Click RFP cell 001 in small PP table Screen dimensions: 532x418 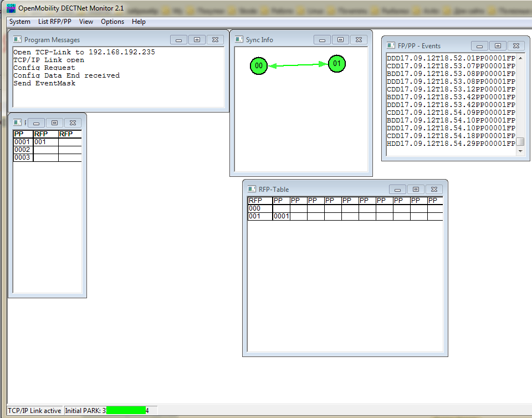pos(46,142)
